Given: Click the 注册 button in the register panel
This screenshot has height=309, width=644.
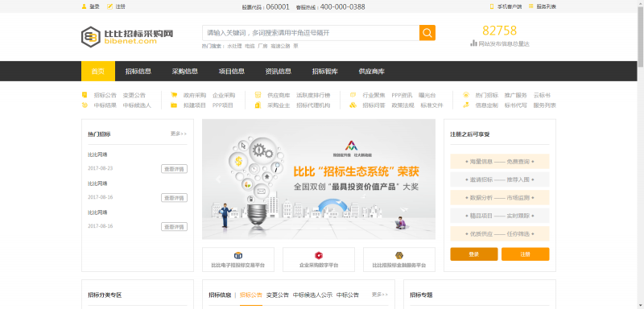Looking at the screenshot, I should pyautogui.click(x=526, y=254).
